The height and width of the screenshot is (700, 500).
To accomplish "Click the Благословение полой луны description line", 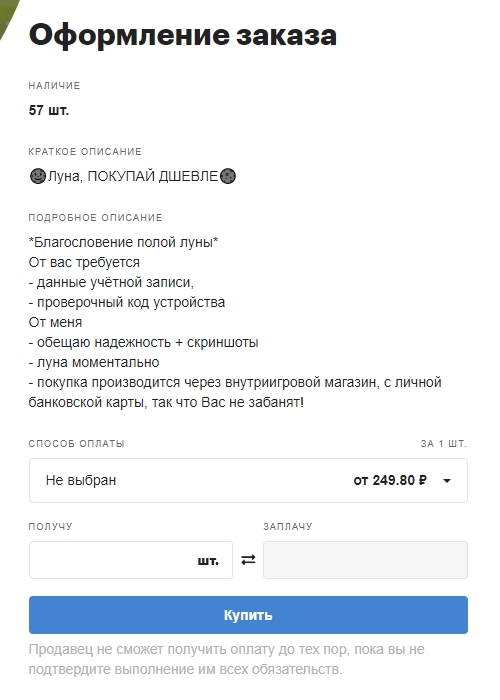I will coord(124,242).
